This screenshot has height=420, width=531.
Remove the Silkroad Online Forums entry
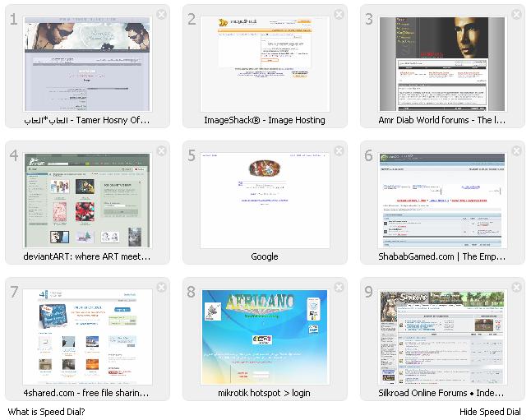coord(516,288)
